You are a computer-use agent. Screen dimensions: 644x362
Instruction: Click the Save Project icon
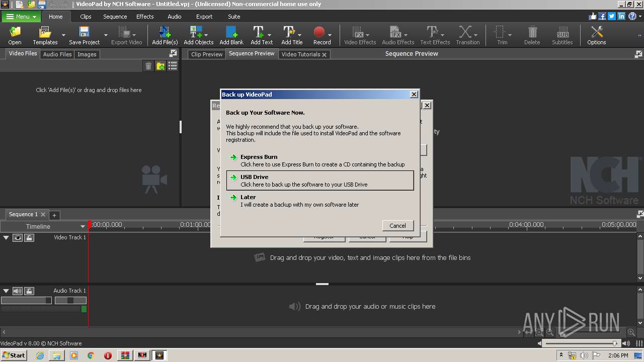[84, 33]
